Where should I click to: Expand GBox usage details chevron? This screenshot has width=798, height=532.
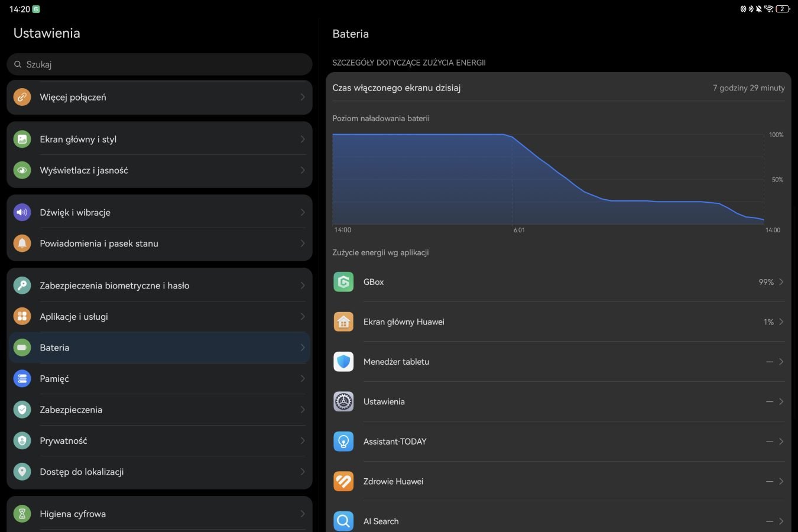coord(781,282)
